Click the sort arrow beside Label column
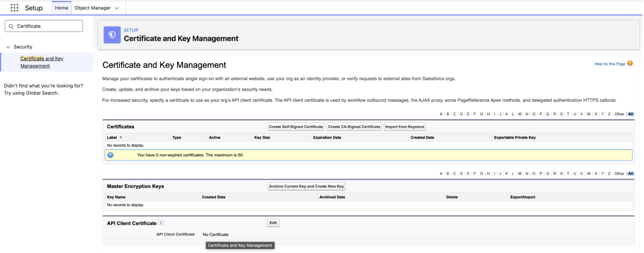The image size is (644, 253). (x=121, y=137)
